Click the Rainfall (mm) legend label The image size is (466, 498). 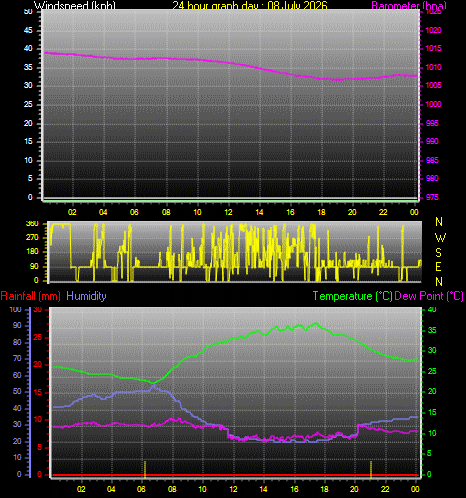[x=31, y=296]
